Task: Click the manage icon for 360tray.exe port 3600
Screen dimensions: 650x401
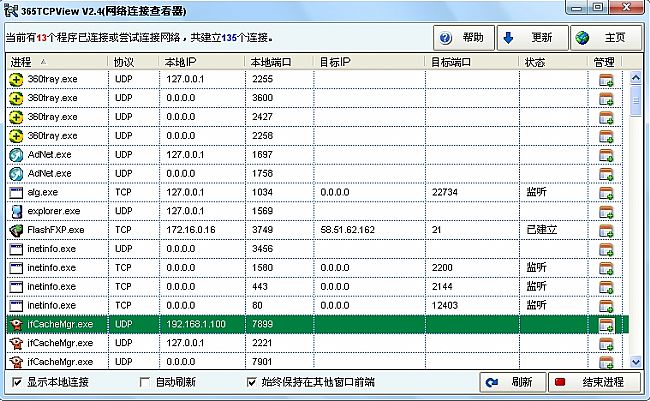Action: (x=606, y=99)
